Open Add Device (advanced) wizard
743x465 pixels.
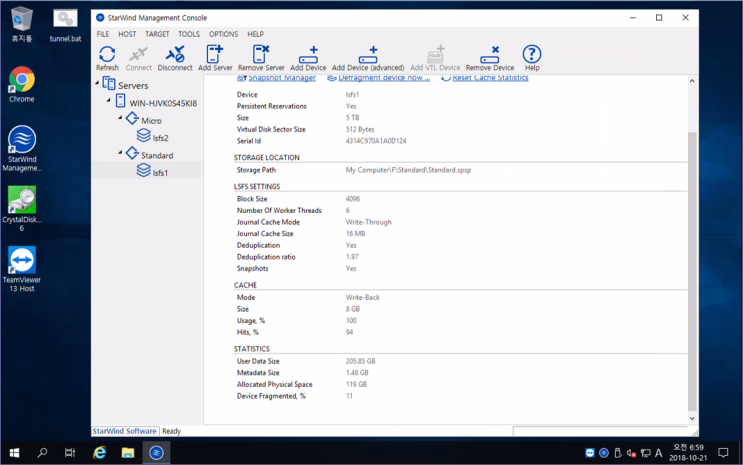(368, 58)
